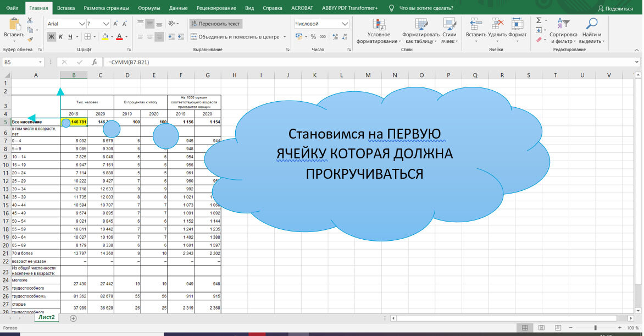
Task: Switch to the Вставка tab
Action: point(66,8)
